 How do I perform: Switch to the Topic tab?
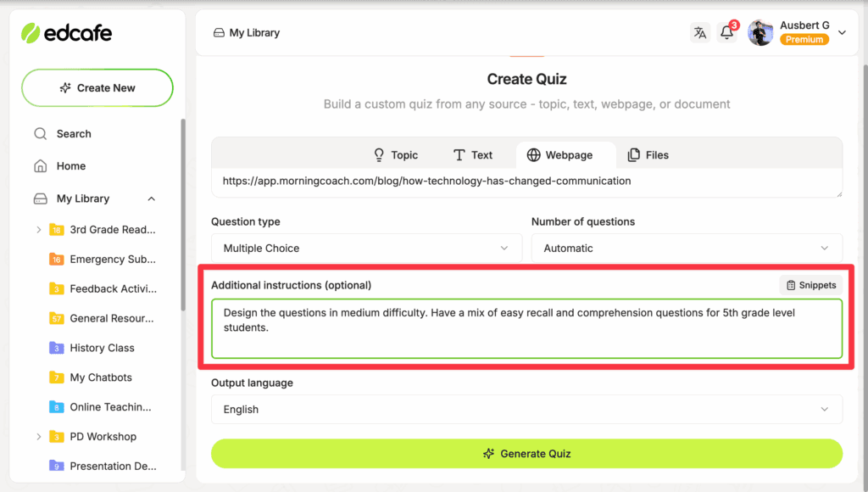coord(396,155)
